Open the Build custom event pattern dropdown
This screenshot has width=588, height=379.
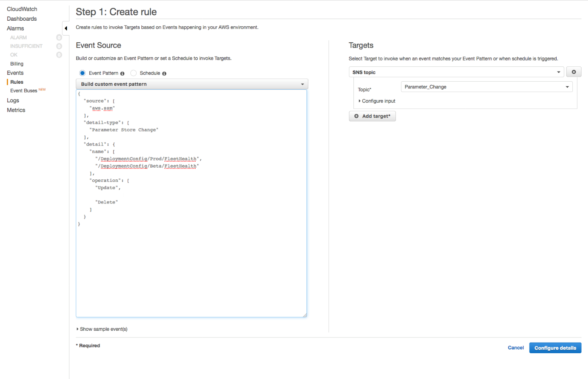(192, 84)
